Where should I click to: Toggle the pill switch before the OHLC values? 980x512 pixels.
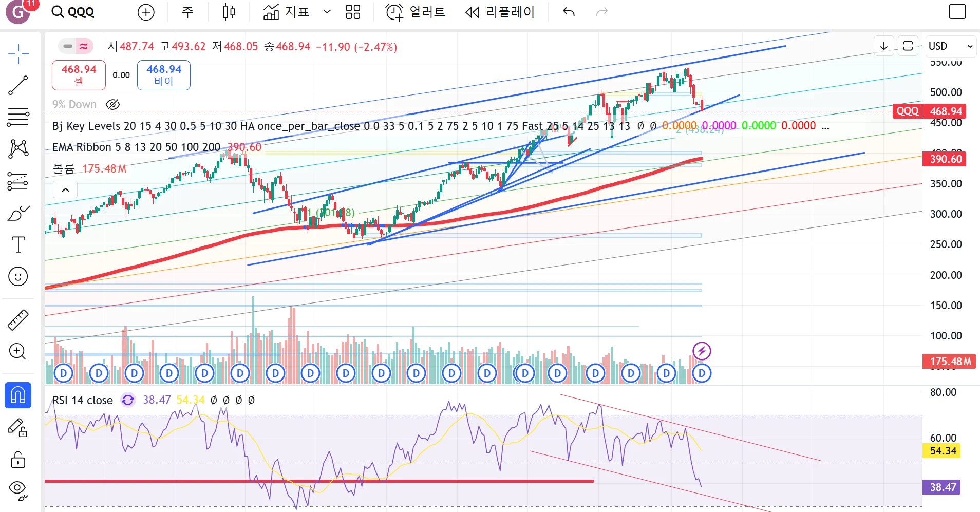76,47
